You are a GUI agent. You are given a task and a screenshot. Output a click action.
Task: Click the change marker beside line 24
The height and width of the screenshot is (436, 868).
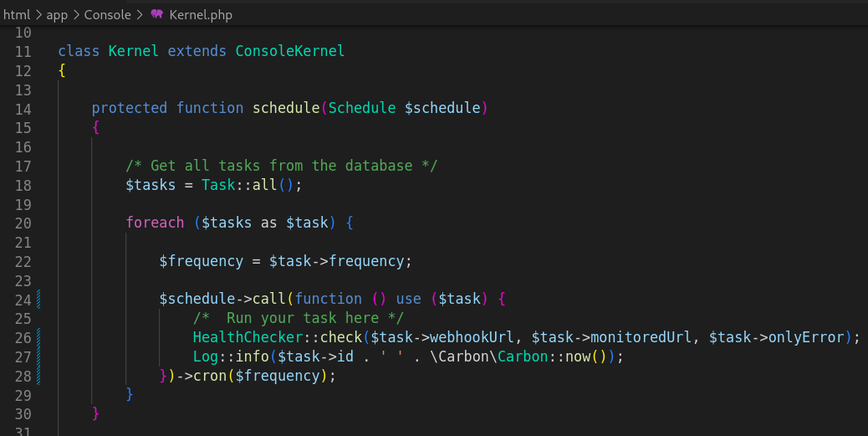click(x=38, y=299)
